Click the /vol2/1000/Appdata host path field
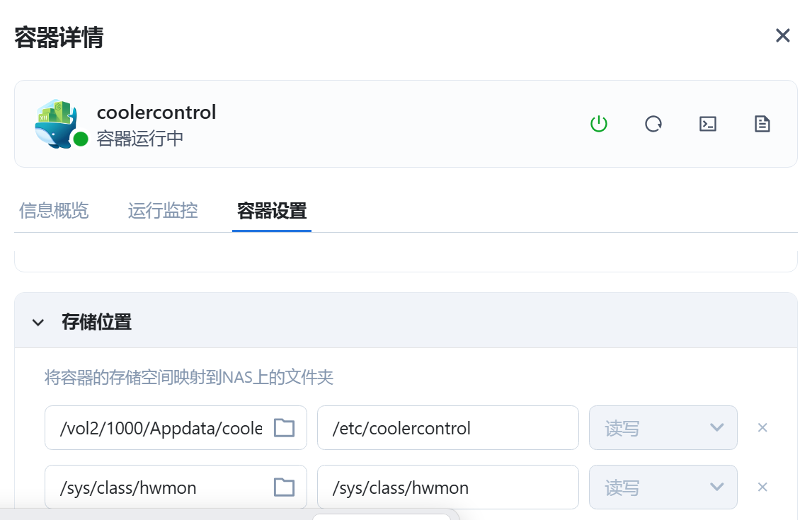 (176, 428)
